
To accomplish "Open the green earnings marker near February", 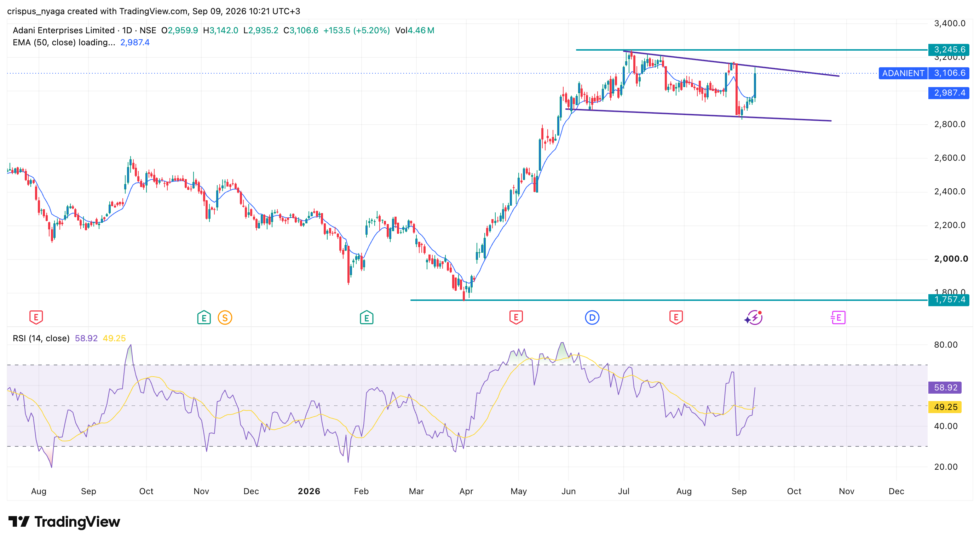I will tap(367, 318).
